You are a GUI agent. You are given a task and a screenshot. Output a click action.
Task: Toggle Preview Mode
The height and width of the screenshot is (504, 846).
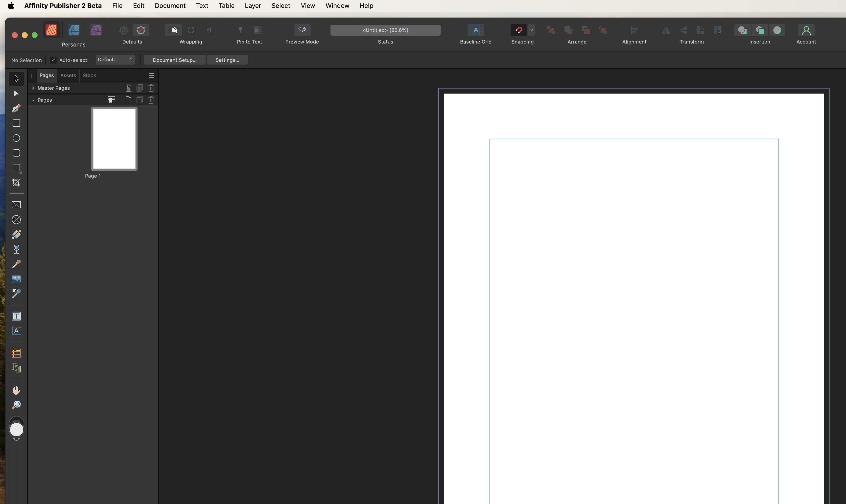coord(302,30)
